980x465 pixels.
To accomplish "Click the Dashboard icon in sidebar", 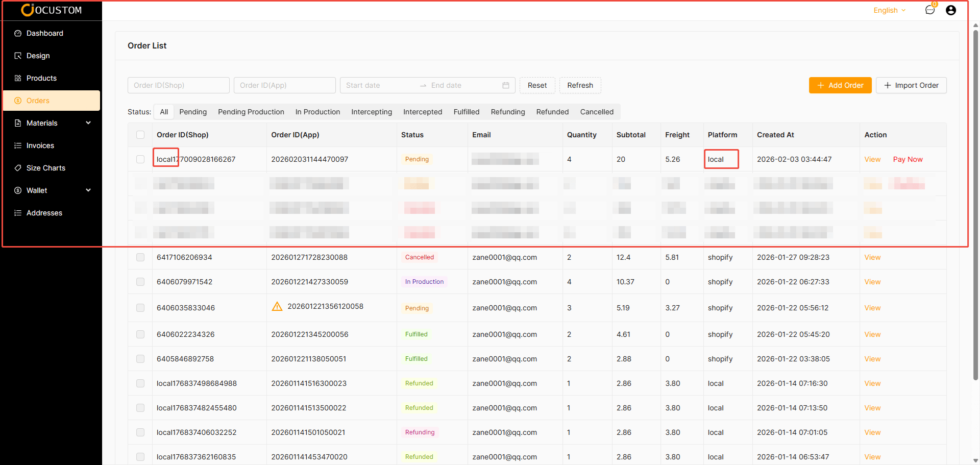I will pyautogui.click(x=18, y=33).
